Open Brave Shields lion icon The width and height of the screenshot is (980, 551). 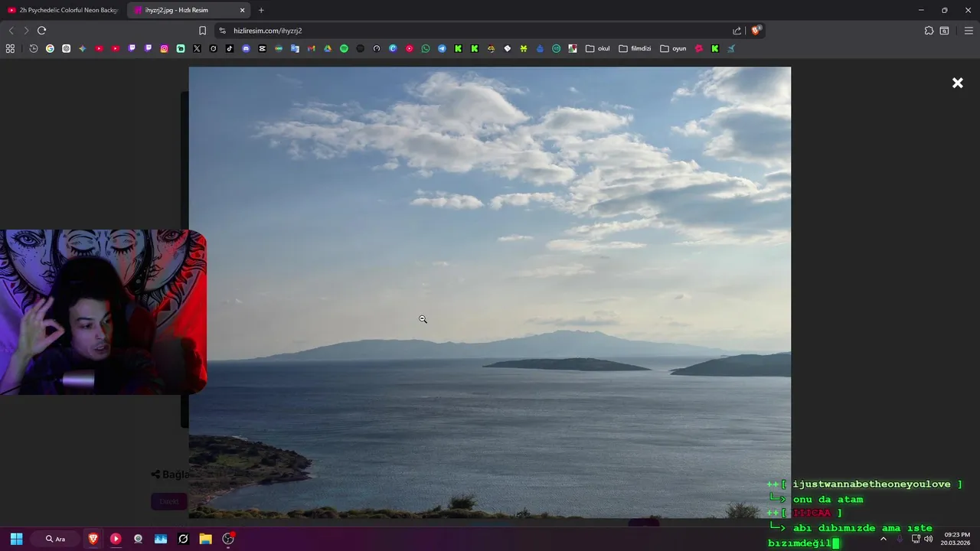tap(756, 31)
